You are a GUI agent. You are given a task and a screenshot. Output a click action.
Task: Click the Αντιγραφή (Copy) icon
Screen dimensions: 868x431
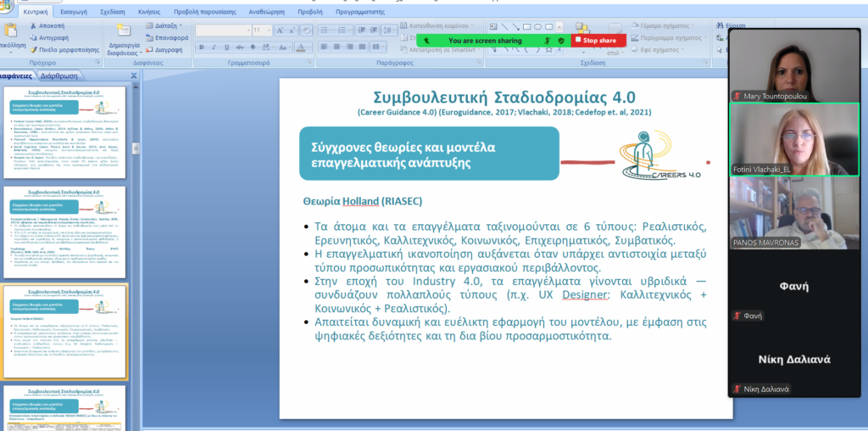[x=33, y=37]
